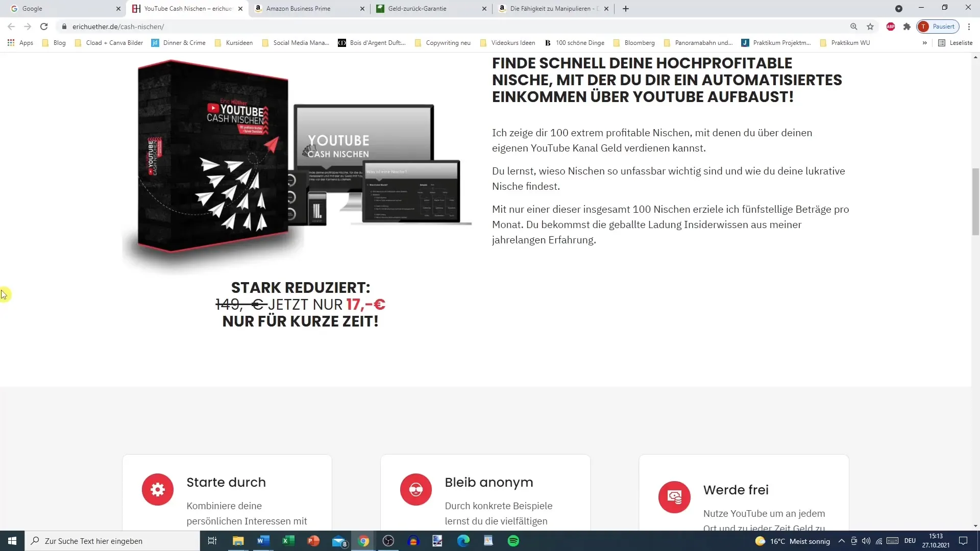
Task: Click the Starte durch heading
Action: click(x=226, y=482)
